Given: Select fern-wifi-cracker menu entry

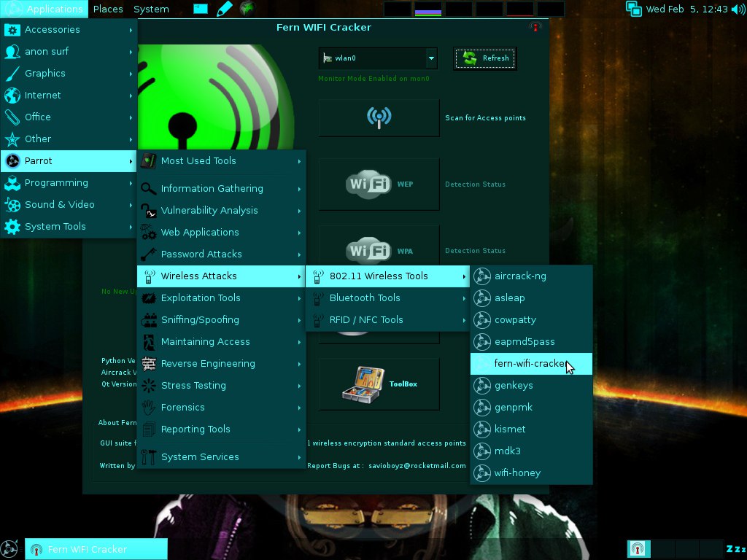Looking at the screenshot, I should coord(531,364).
